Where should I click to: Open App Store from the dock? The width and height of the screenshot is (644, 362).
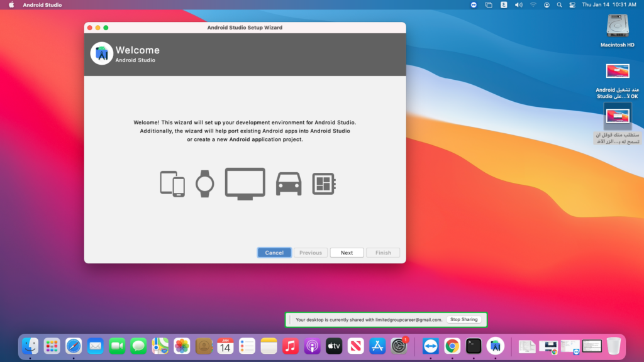(x=377, y=346)
